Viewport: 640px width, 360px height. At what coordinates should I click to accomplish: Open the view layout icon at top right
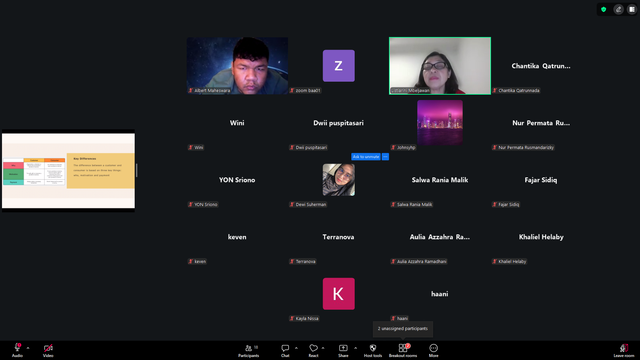click(631, 9)
